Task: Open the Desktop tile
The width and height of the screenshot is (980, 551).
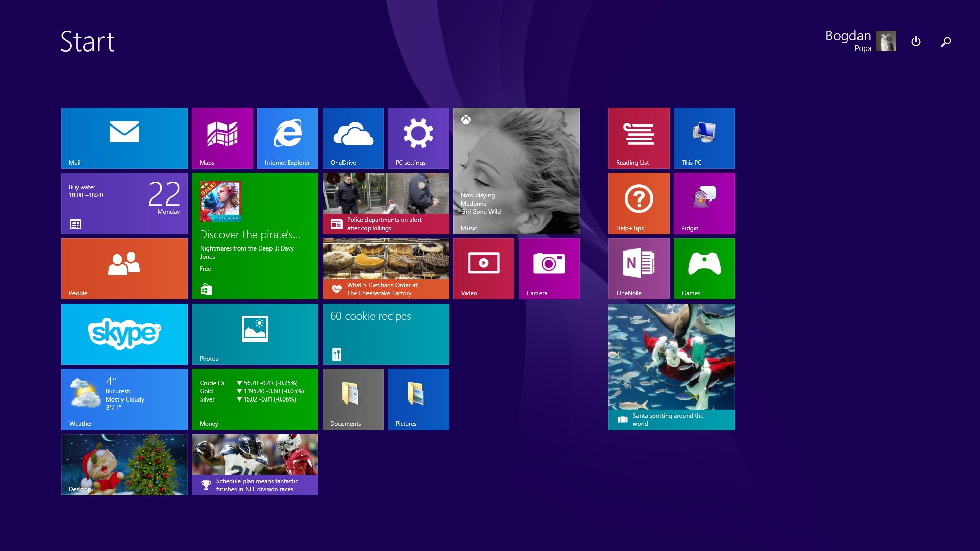Action: point(125,465)
